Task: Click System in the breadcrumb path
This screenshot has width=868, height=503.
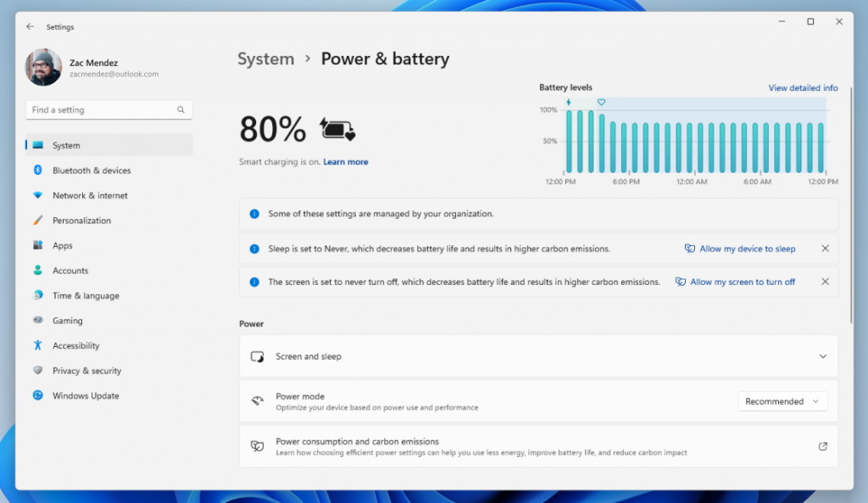Action: pyautogui.click(x=265, y=59)
